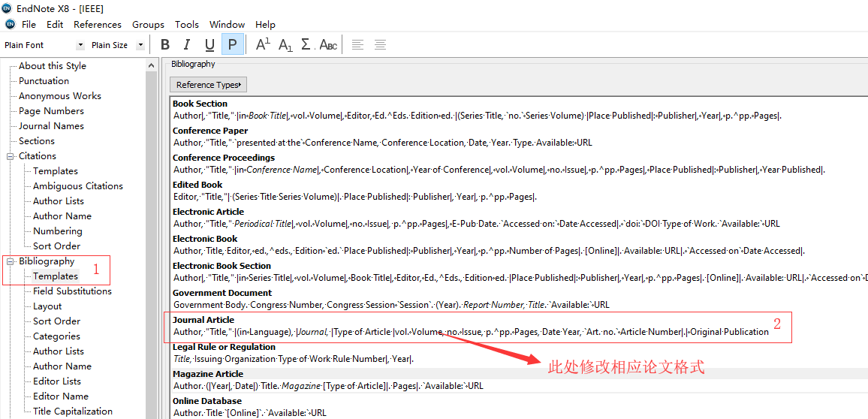Click the Edited Book template line
Viewport: 868px width, 419px height.
tap(355, 197)
